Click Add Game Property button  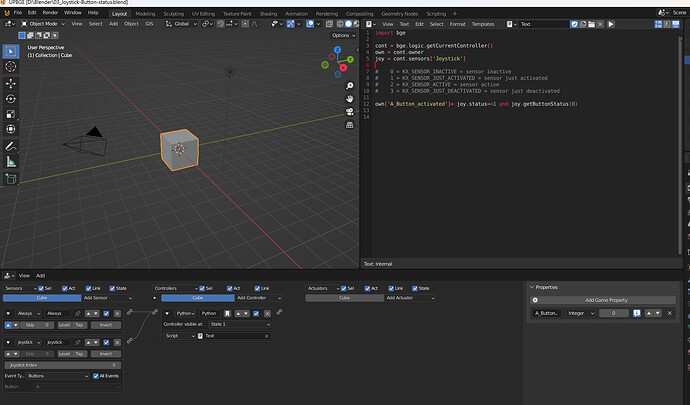(x=603, y=300)
